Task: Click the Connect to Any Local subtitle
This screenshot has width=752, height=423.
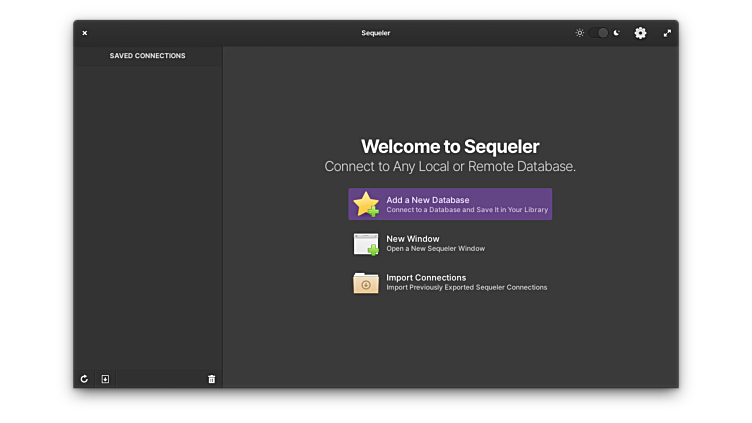Action: pyautogui.click(x=450, y=167)
